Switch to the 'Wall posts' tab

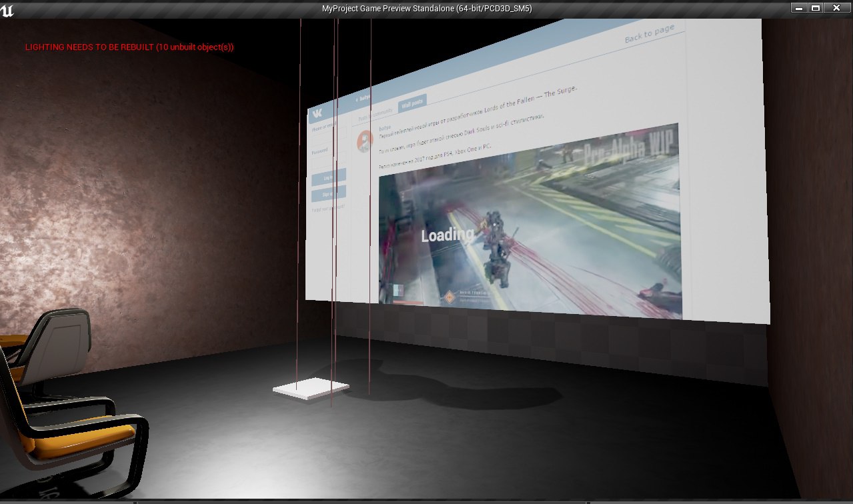point(411,103)
